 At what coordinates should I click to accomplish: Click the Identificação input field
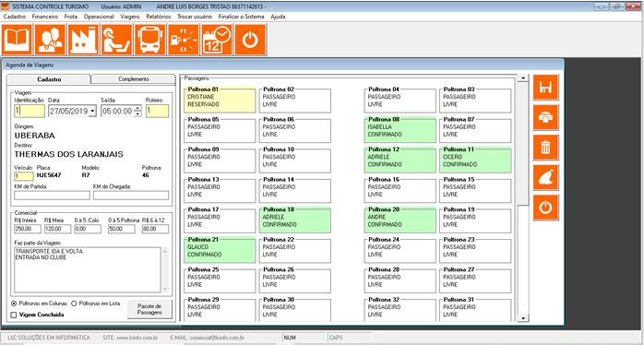click(30, 111)
